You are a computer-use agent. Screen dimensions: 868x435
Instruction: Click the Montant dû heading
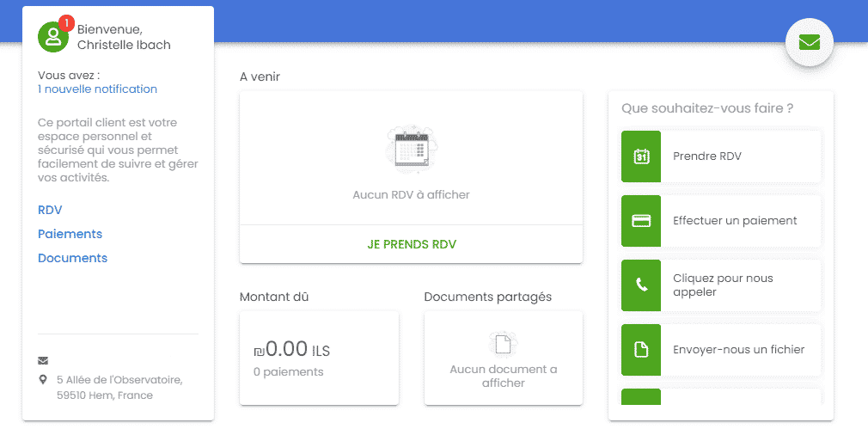pyautogui.click(x=274, y=297)
